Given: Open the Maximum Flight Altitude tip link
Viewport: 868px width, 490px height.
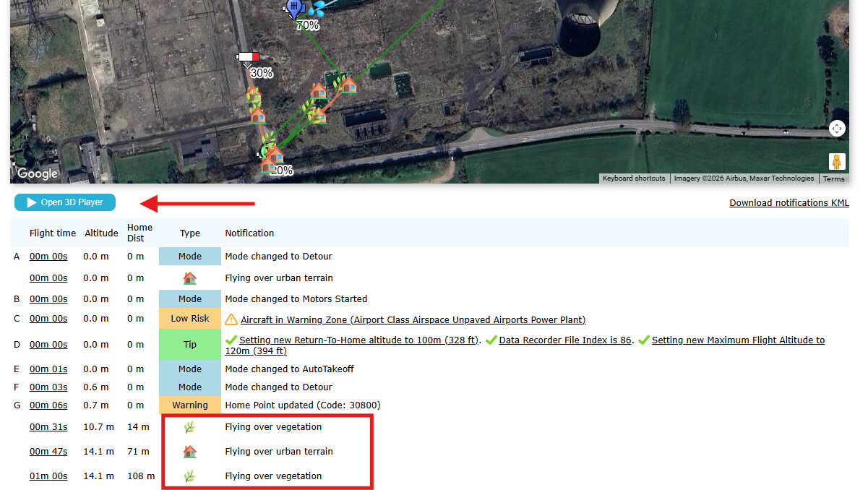Looking at the screenshot, I should coord(737,340).
